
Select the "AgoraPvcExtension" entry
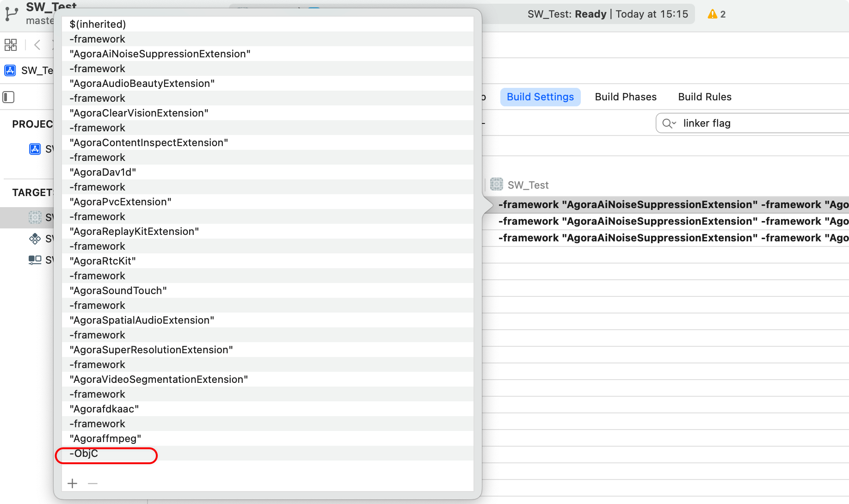click(267, 202)
